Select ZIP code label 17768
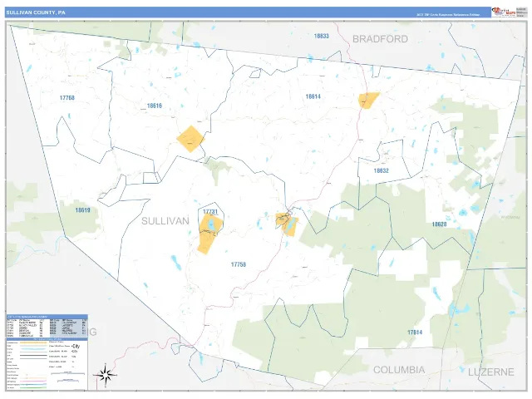The image size is (532, 399). point(67,98)
